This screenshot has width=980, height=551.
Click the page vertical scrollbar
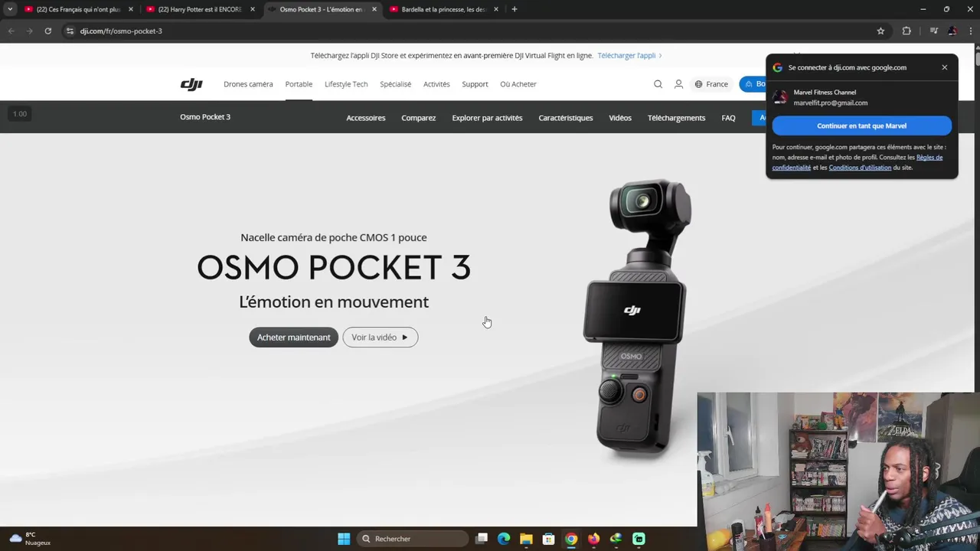(976, 57)
